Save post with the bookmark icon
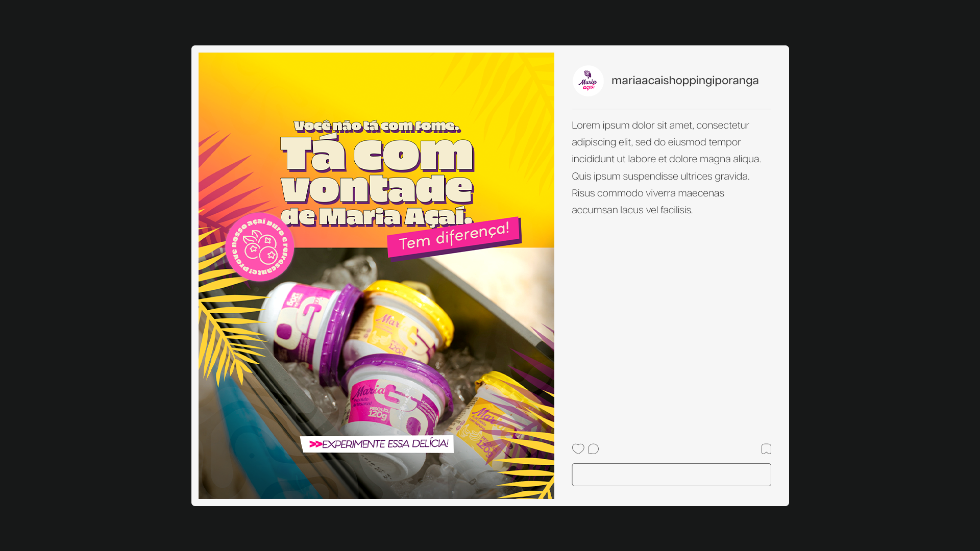This screenshot has width=980, height=551. 766,449
